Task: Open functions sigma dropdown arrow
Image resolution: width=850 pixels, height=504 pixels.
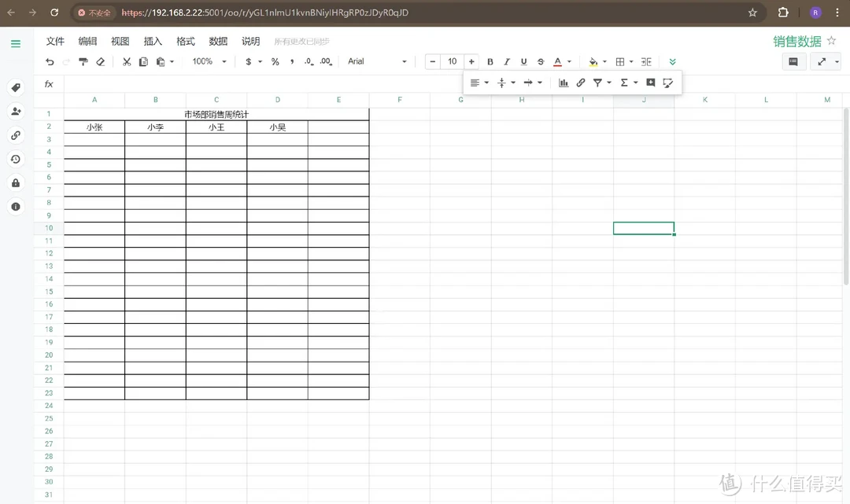Action: pyautogui.click(x=636, y=83)
